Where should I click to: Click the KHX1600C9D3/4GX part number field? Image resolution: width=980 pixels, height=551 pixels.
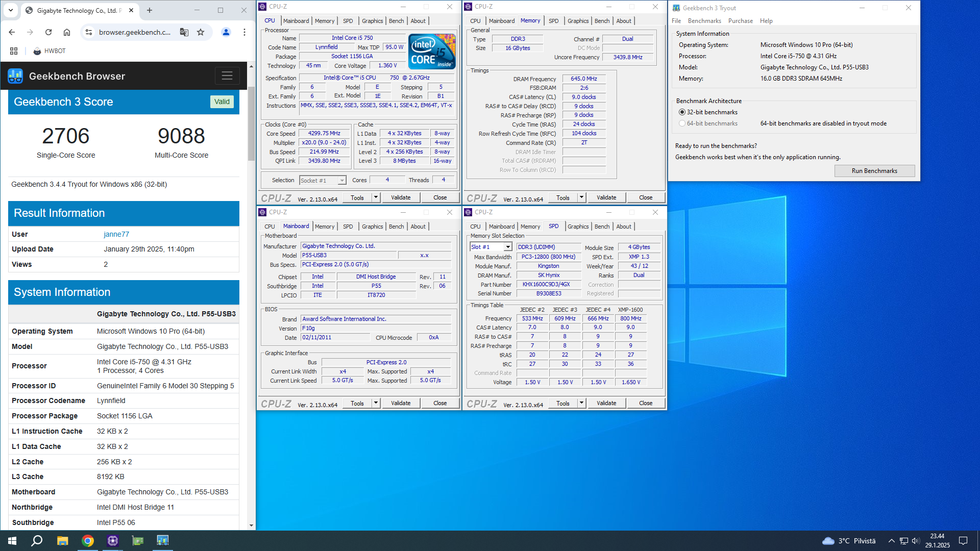click(549, 284)
